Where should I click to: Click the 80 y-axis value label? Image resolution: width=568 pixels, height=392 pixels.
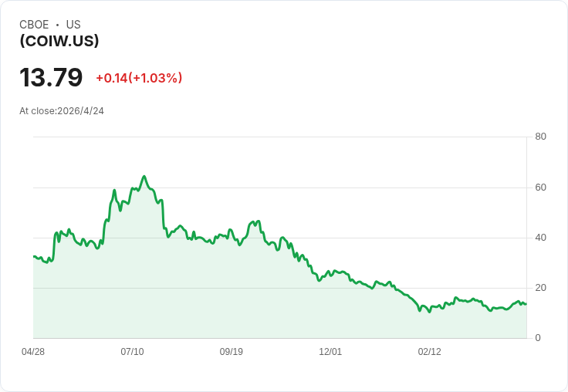[540, 137]
